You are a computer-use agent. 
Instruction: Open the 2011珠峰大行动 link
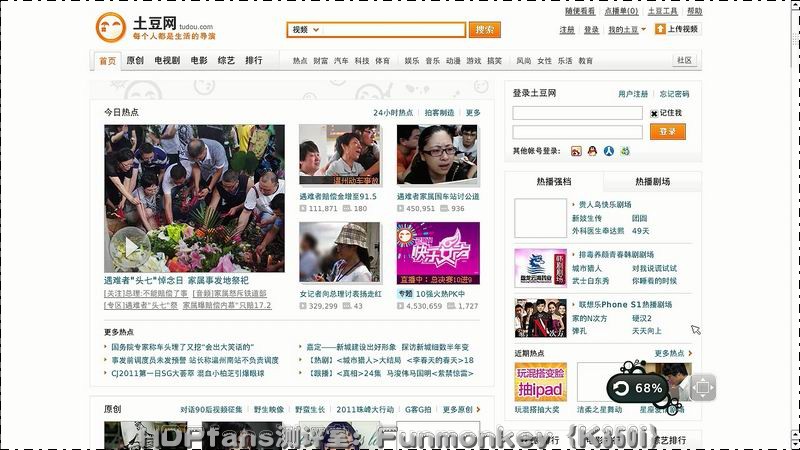point(365,410)
